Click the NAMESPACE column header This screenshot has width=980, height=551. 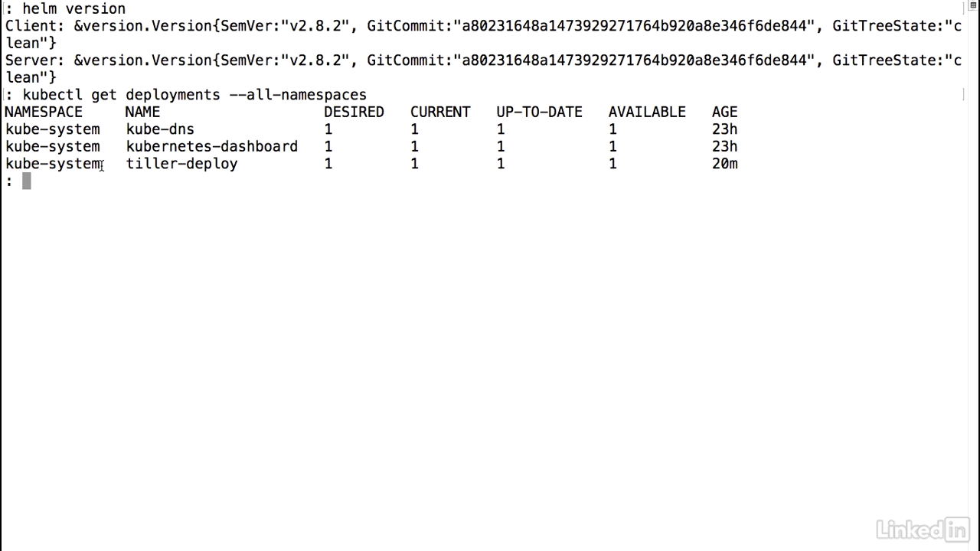[44, 112]
